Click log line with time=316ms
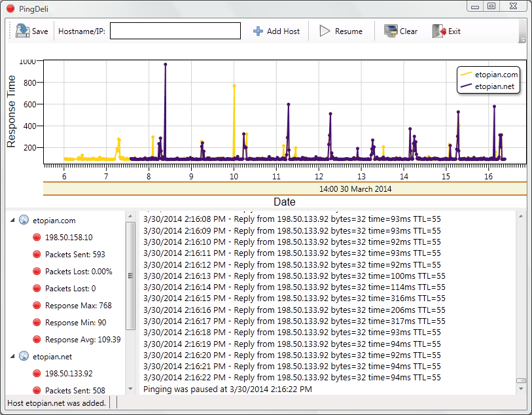The width and height of the screenshot is (532, 415). (294, 298)
